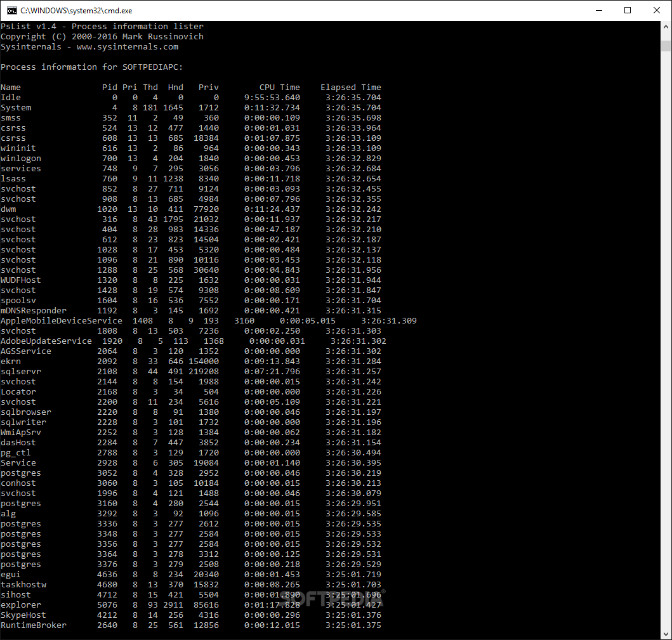Viewport: 672px width, 640px height.
Task: Click the 'RuntimeBroker' process name
Action: [34, 625]
